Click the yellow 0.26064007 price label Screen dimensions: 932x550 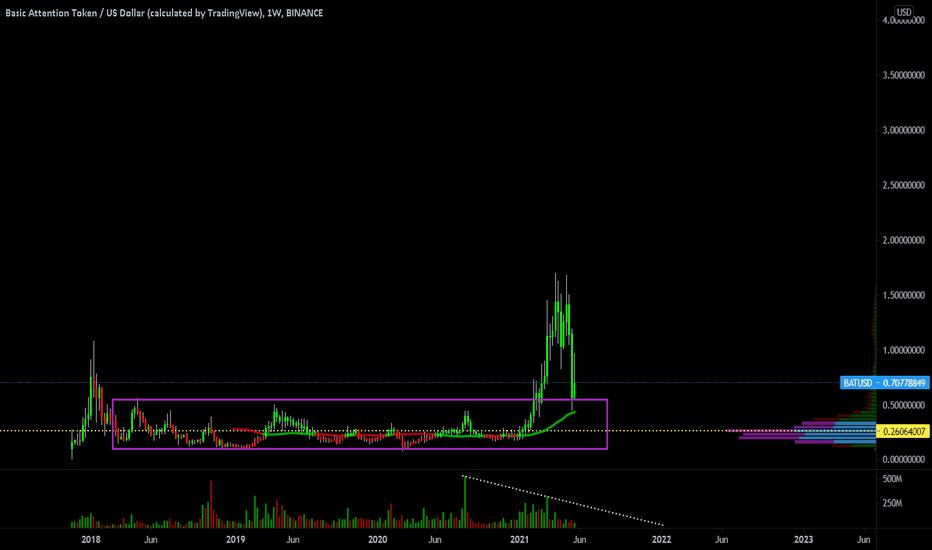(903, 431)
